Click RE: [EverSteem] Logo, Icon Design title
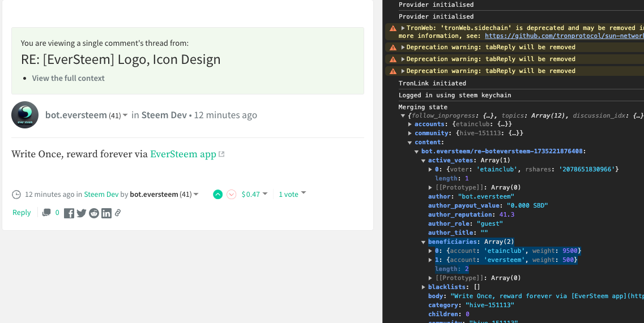Screen dimensions: 644x323 pos(121,60)
